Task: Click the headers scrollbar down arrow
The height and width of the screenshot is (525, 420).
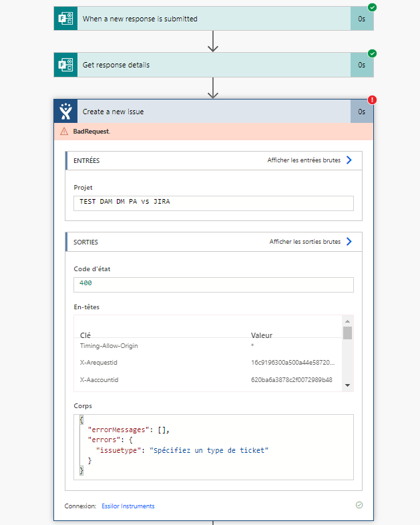Action: (x=347, y=385)
